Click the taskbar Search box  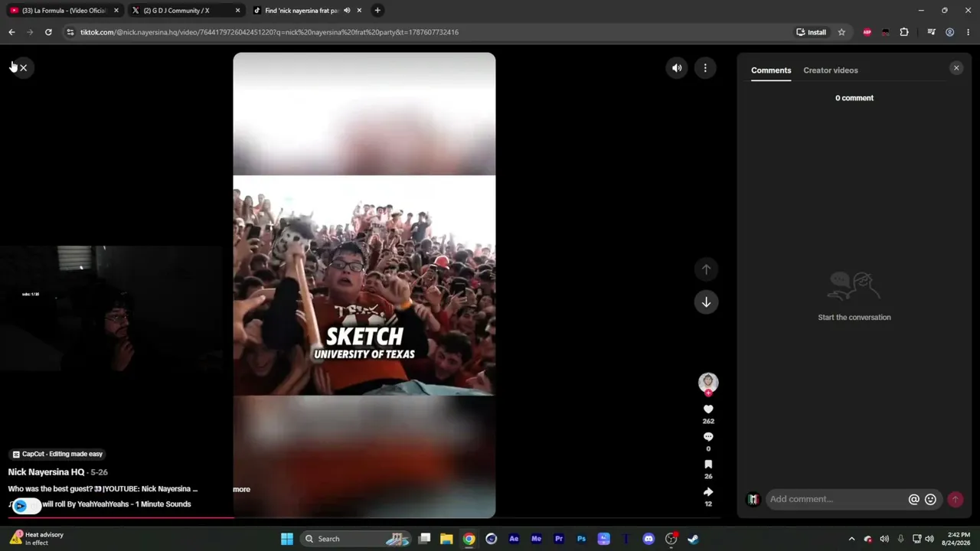[354, 539]
